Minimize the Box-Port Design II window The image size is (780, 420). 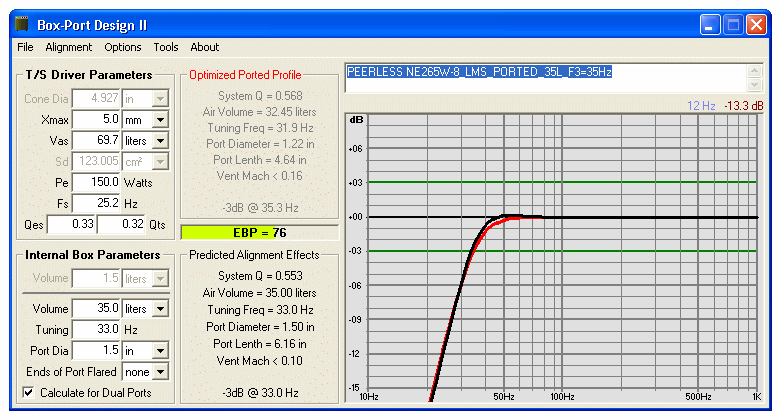710,24
